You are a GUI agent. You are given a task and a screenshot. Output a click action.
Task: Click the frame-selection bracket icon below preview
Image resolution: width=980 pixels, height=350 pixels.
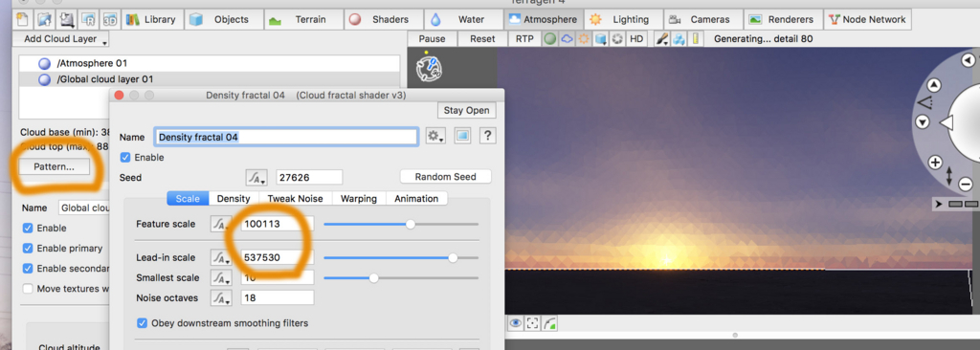pyautogui.click(x=532, y=323)
